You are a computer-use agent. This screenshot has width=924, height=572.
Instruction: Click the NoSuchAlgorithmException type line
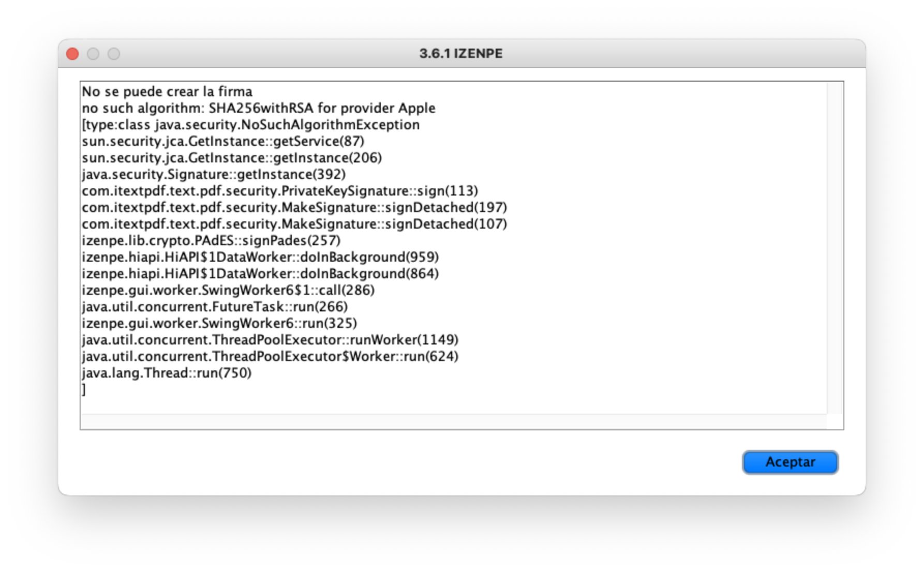[250, 125]
